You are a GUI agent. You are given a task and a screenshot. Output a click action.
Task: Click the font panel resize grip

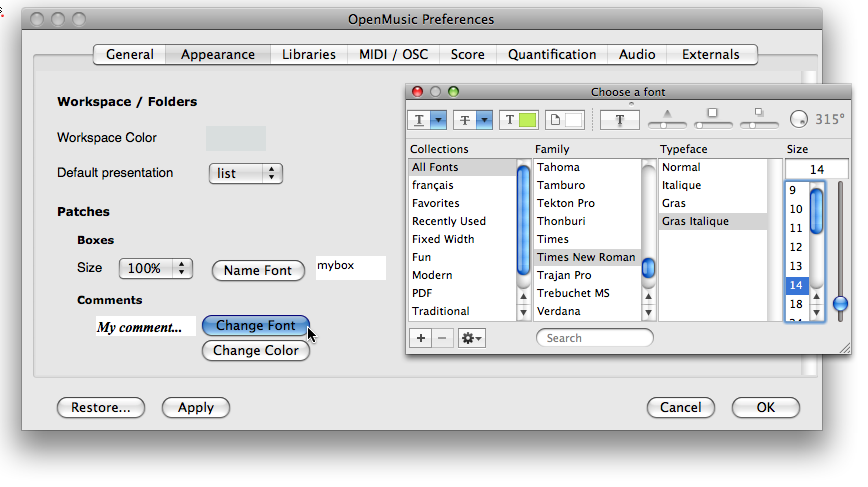point(845,348)
